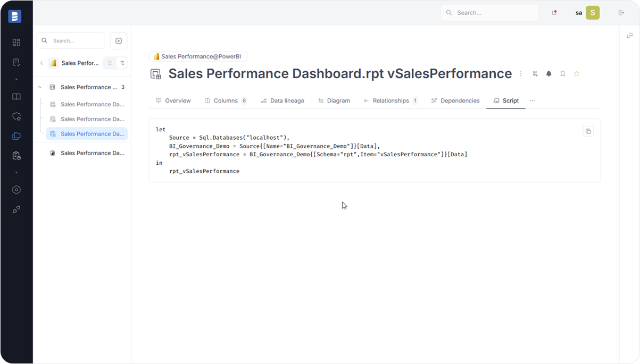640x364 pixels.
Task: Open Settings via the hexagon icon
Action: 16,190
